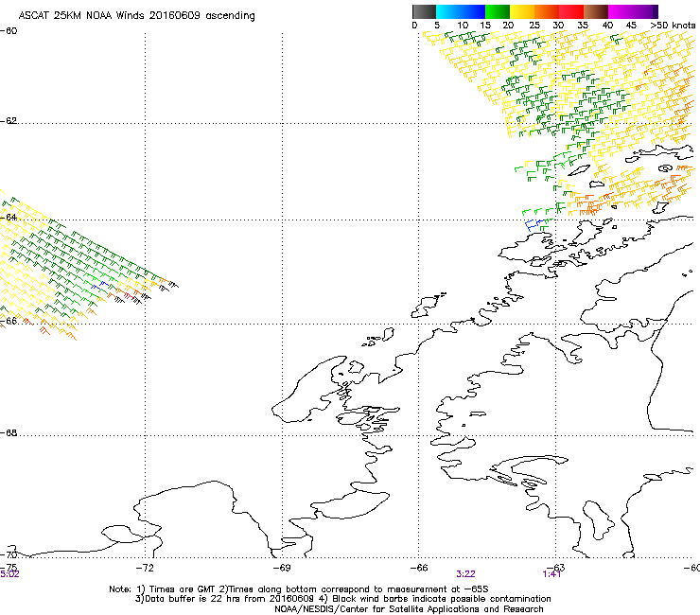Click the longitude label -72
Viewport: 700px width, 615px height.
click(x=145, y=568)
